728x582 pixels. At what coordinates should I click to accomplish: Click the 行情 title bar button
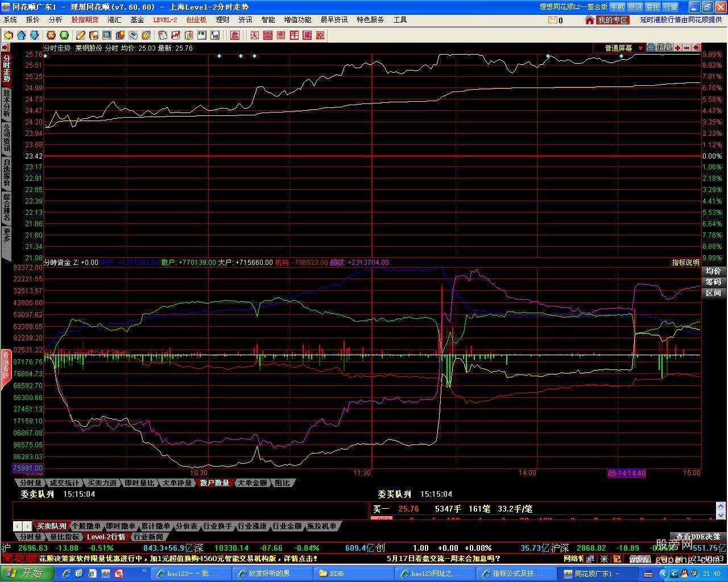tap(671, 7)
